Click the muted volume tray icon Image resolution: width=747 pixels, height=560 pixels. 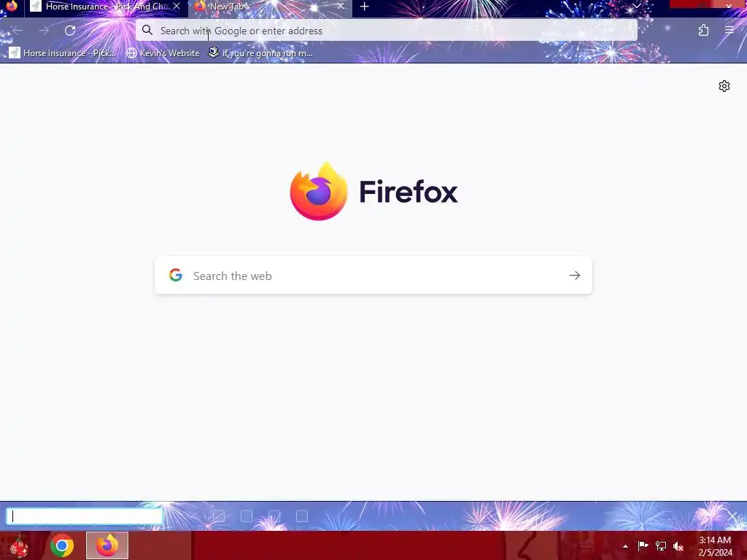coord(678,546)
